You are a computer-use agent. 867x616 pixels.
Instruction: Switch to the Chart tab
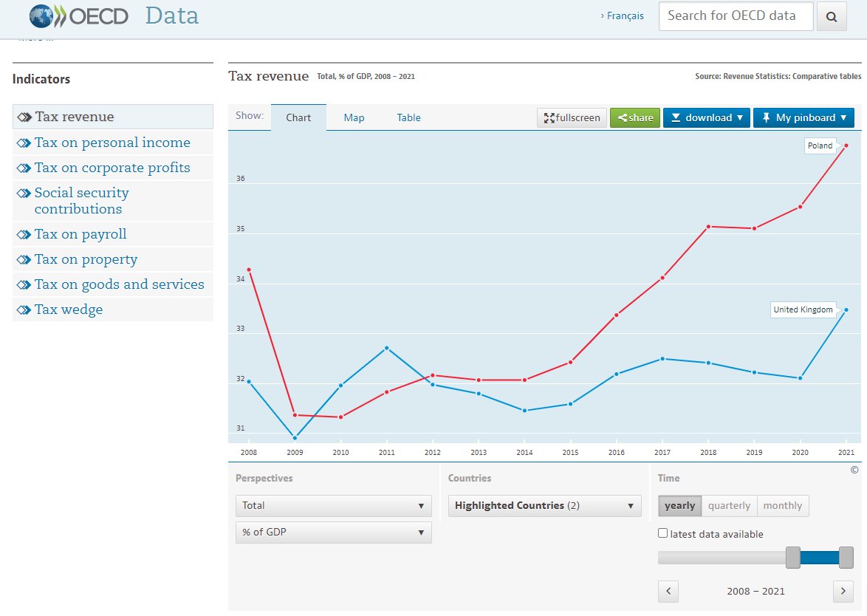[x=298, y=117]
